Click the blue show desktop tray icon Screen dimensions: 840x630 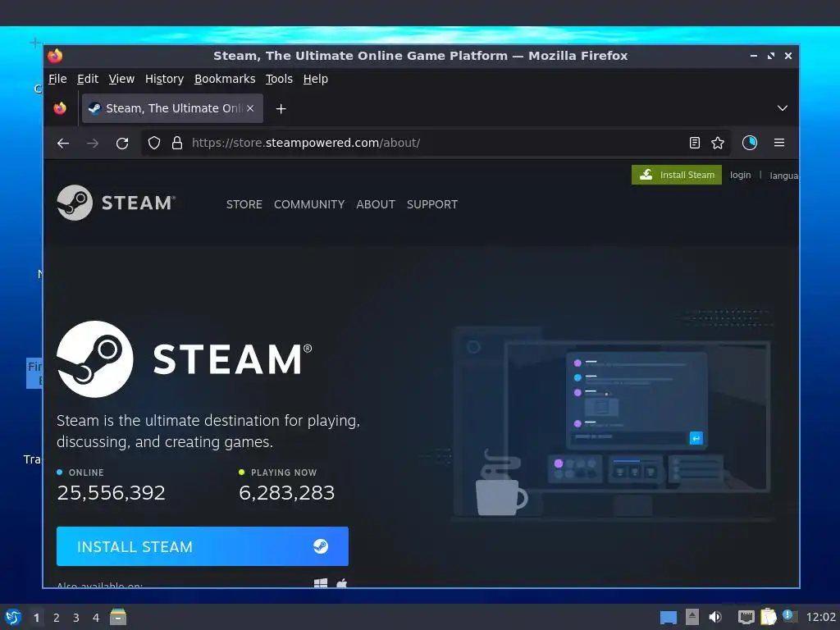668,618
